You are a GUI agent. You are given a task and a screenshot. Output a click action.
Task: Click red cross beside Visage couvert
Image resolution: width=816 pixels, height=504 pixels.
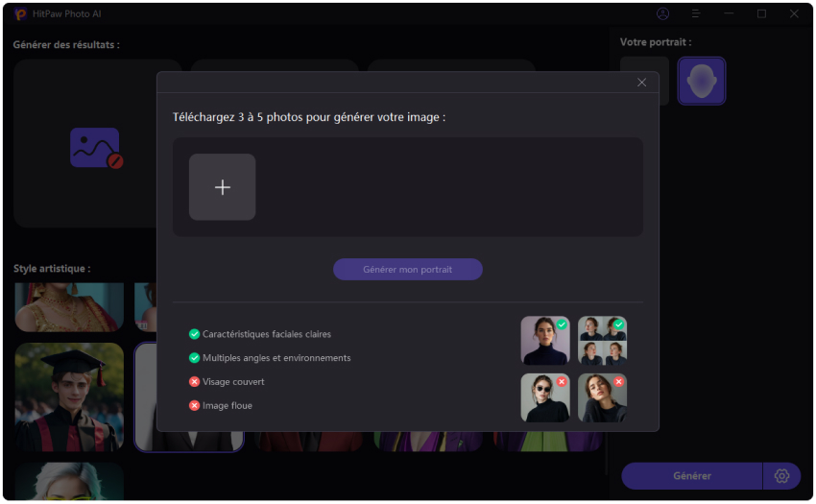[x=194, y=382]
